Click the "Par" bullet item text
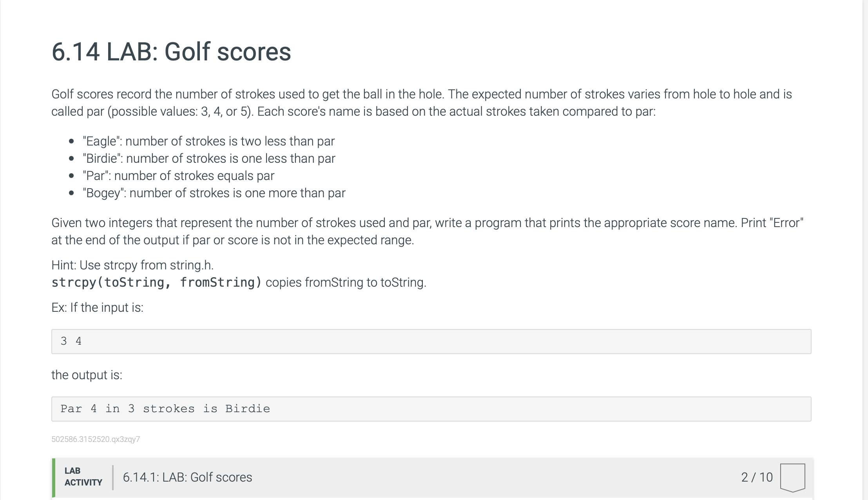The height and width of the screenshot is (500, 868). [178, 176]
